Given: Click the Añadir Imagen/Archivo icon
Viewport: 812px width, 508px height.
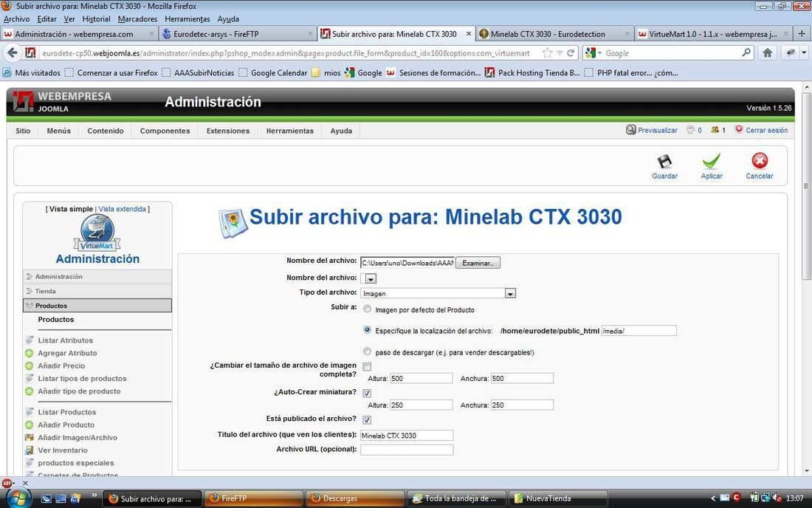Looking at the screenshot, I should tap(30, 438).
